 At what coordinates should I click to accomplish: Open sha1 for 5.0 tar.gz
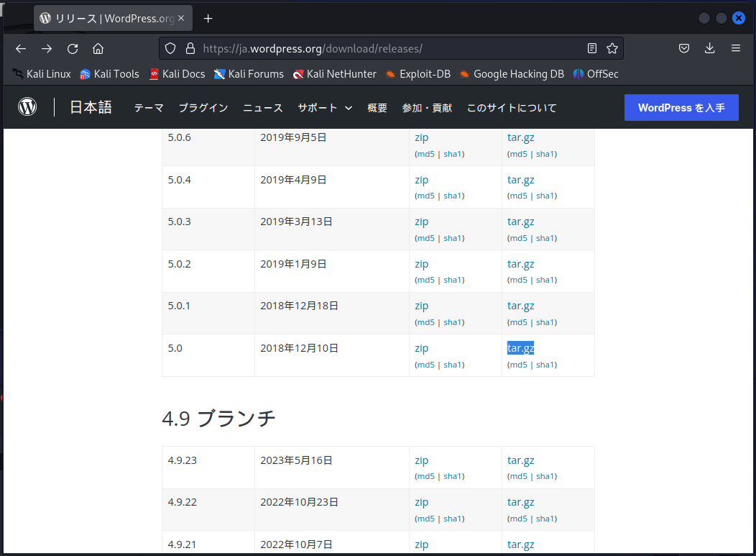545,365
